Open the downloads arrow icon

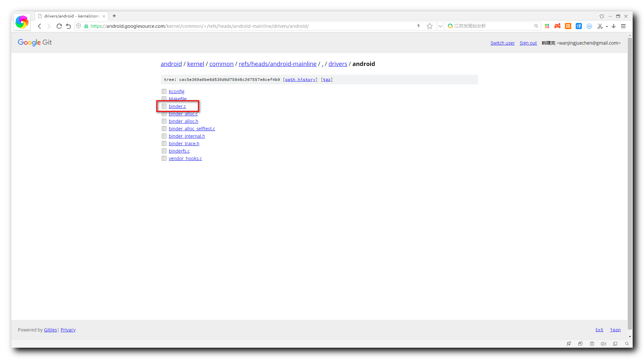614,26
